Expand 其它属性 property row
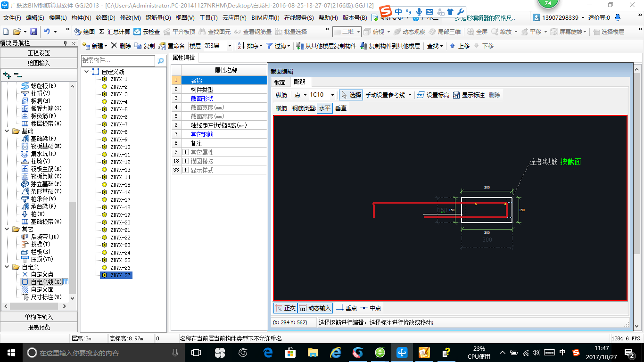Image resolution: width=644 pixels, height=362 pixels. [x=185, y=152]
